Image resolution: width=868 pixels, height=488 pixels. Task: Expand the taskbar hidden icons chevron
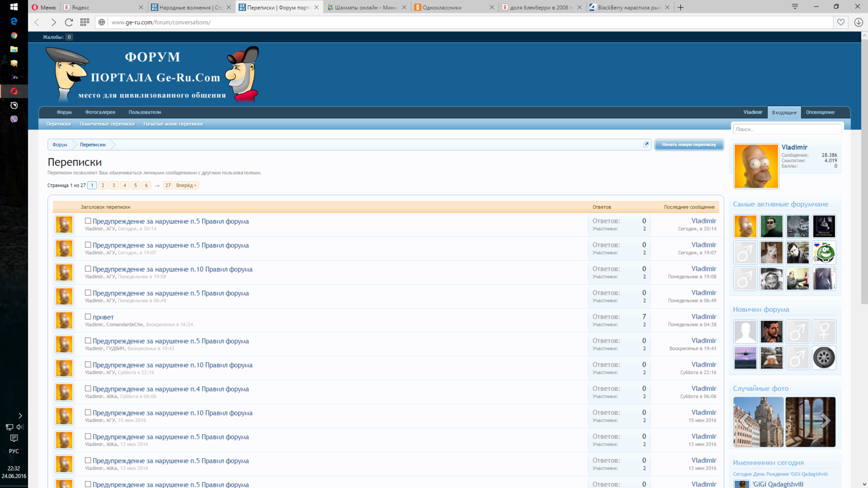(20, 415)
